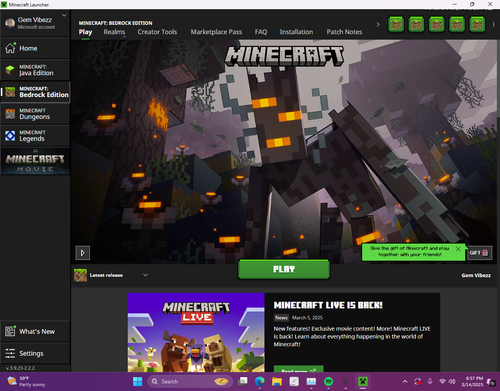Click the GIFT button

[x=479, y=253]
